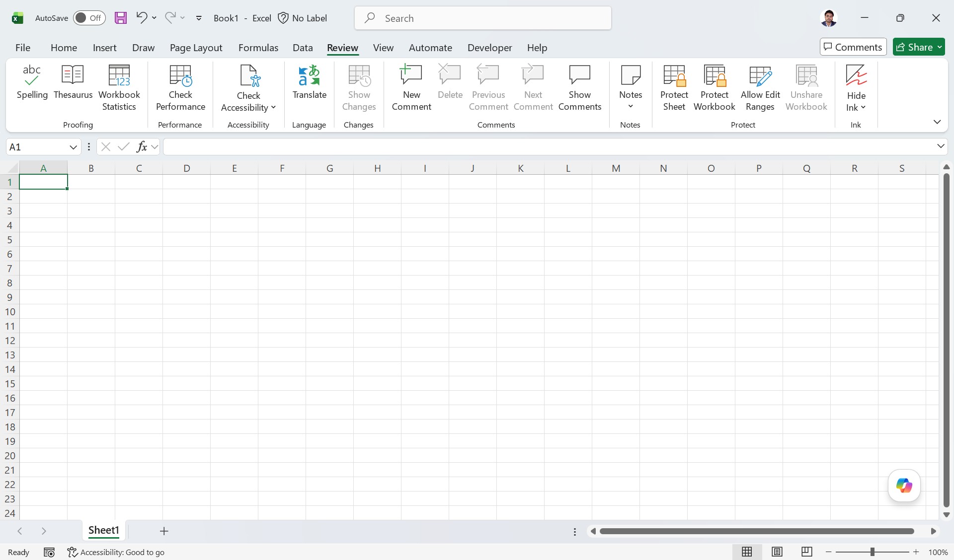Expand the Redo history dropdown arrow
Viewport: 954px width, 560px height.
[183, 18]
